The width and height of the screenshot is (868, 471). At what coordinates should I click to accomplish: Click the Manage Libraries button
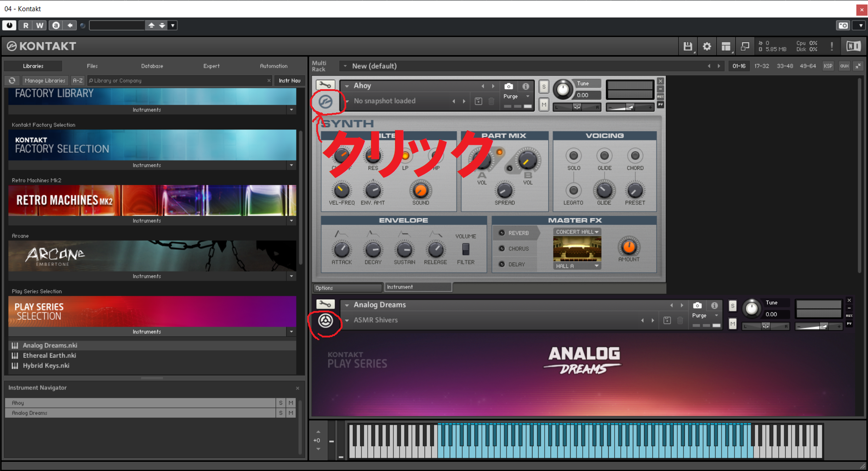(x=45, y=80)
